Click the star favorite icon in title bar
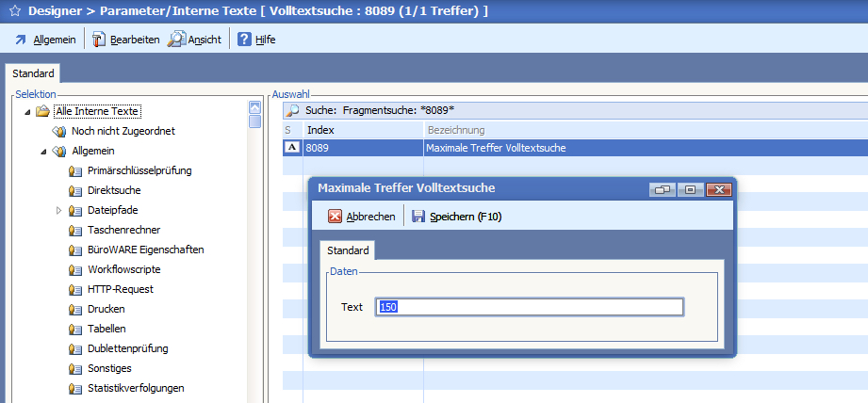Screen dimensions: 868x403 [12, 12]
